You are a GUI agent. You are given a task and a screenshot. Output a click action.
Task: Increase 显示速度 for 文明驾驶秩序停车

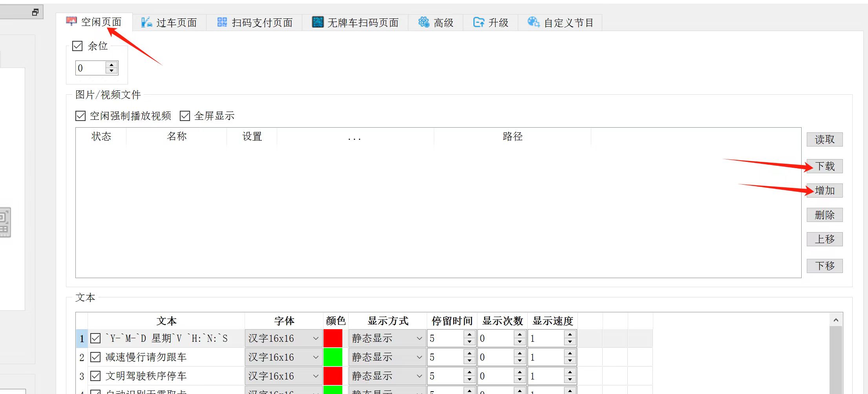coord(570,372)
